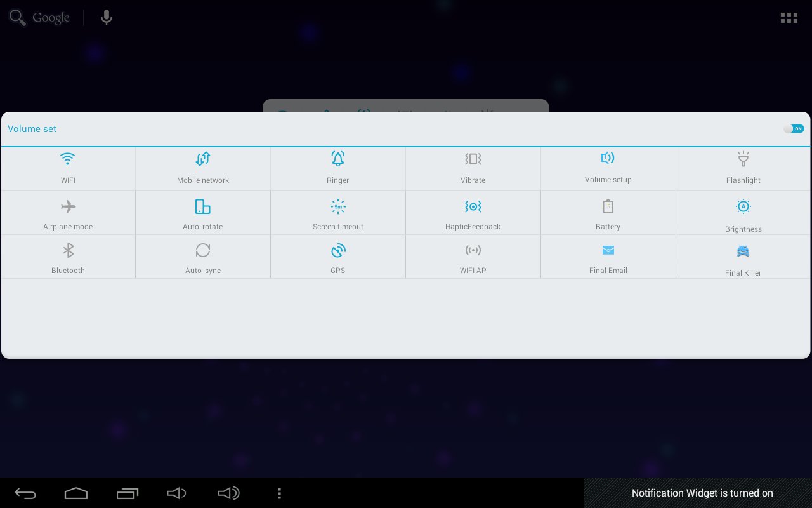Click the WIFI AP label
812x508 pixels.
(473, 271)
